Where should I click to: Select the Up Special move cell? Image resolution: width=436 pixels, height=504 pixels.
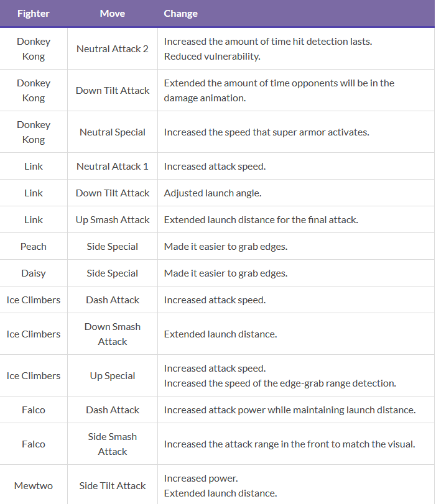[x=113, y=375]
